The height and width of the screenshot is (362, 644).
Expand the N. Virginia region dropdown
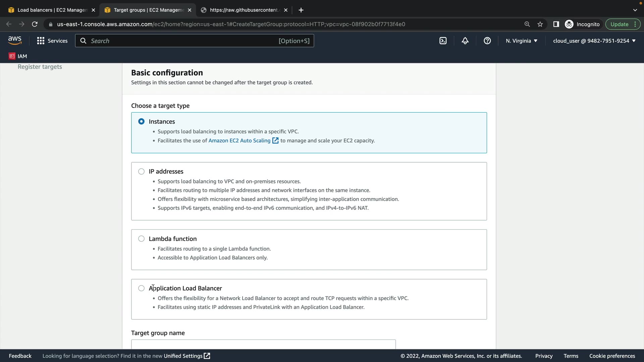click(x=522, y=41)
